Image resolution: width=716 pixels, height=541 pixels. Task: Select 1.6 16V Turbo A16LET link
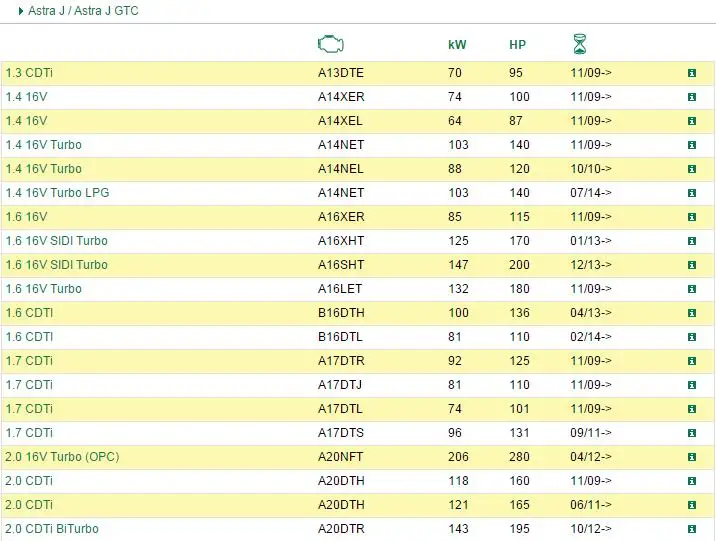point(43,289)
